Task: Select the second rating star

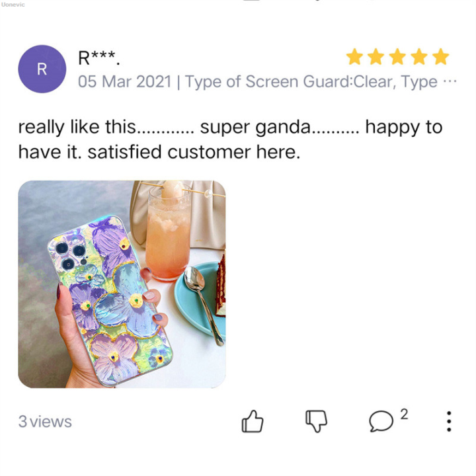Action: [376, 57]
